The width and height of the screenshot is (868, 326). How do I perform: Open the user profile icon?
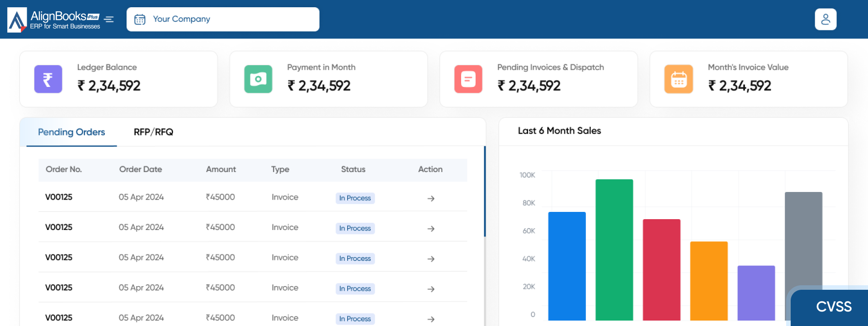[826, 19]
